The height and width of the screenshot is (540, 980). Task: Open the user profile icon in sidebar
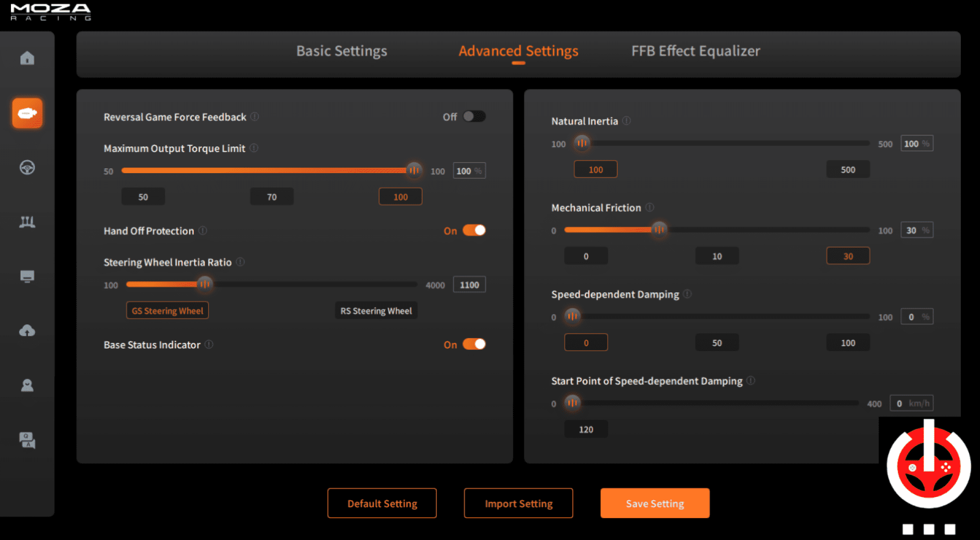click(27, 386)
